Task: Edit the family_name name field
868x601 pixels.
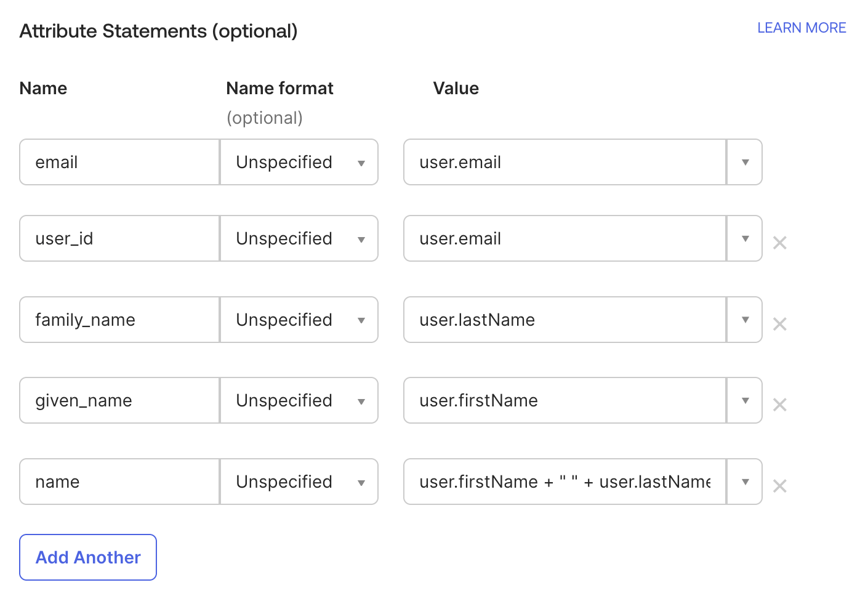Action: tap(119, 320)
